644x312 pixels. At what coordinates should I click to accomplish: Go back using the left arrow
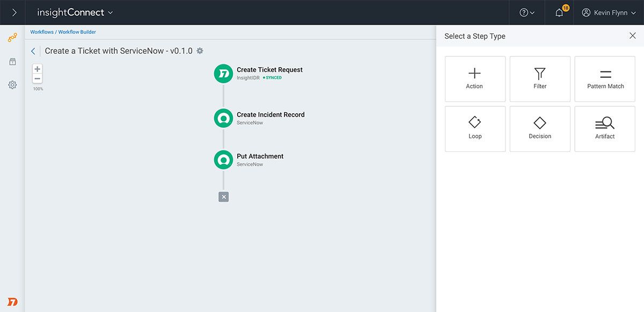pos(33,51)
